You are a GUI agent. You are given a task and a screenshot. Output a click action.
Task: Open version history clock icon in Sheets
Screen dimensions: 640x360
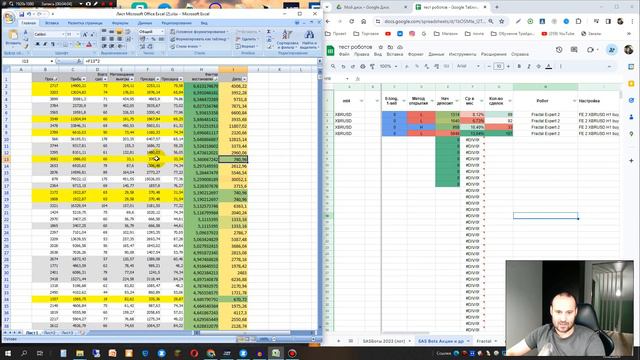559,49
